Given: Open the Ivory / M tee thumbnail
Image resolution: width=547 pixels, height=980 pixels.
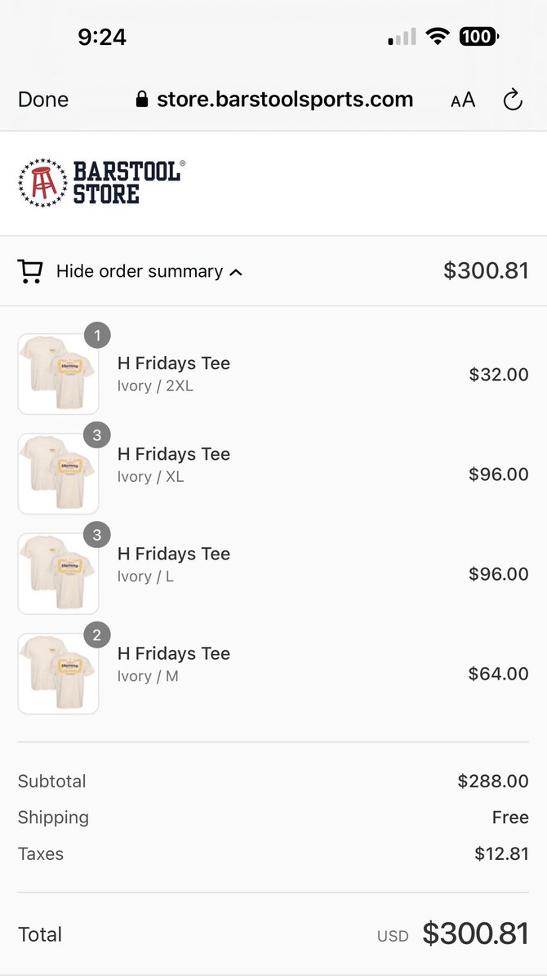Looking at the screenshot, I should (58, 673).
